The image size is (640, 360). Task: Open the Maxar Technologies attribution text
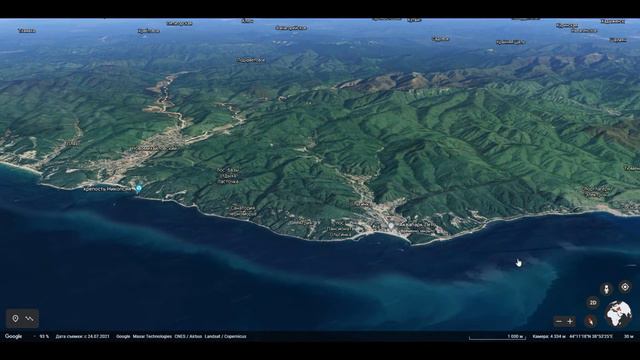point(152,336)
